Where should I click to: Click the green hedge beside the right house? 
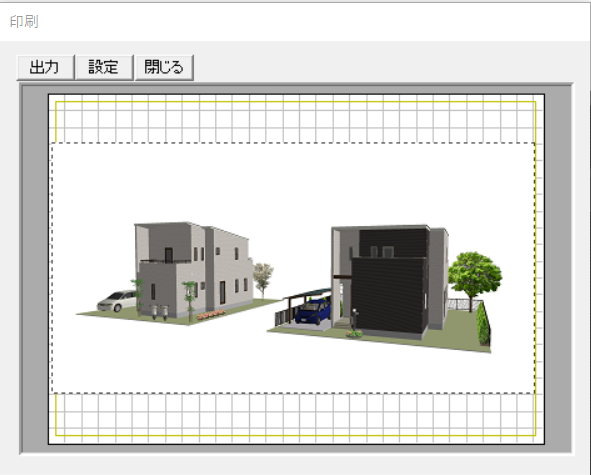(x=483, y=324)
